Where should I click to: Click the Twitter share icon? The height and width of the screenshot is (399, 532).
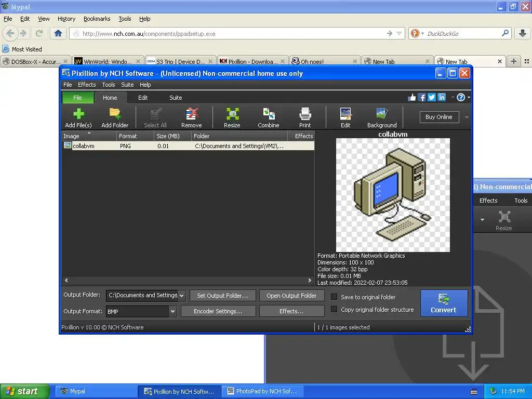point(432,98)
